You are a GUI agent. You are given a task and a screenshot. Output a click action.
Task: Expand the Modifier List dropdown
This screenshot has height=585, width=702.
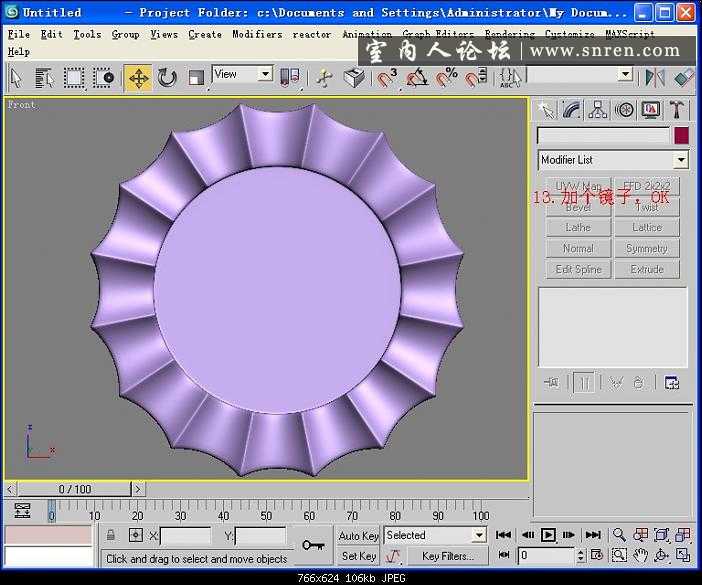click(613, 160)
